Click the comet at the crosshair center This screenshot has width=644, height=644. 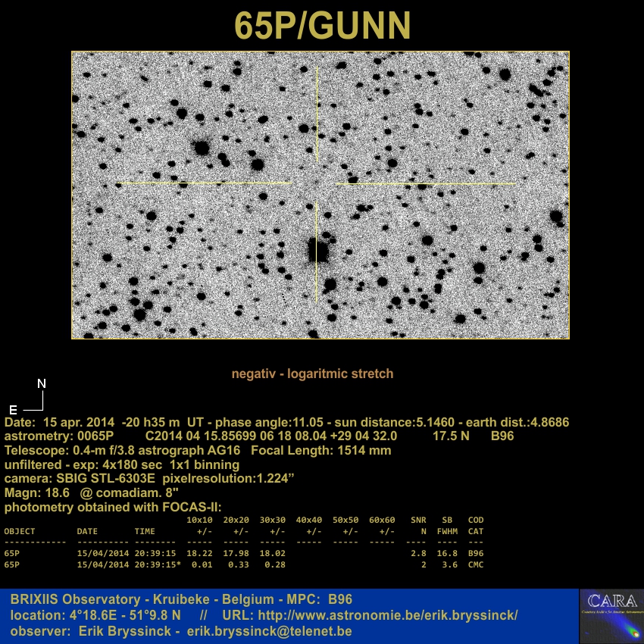315,183
